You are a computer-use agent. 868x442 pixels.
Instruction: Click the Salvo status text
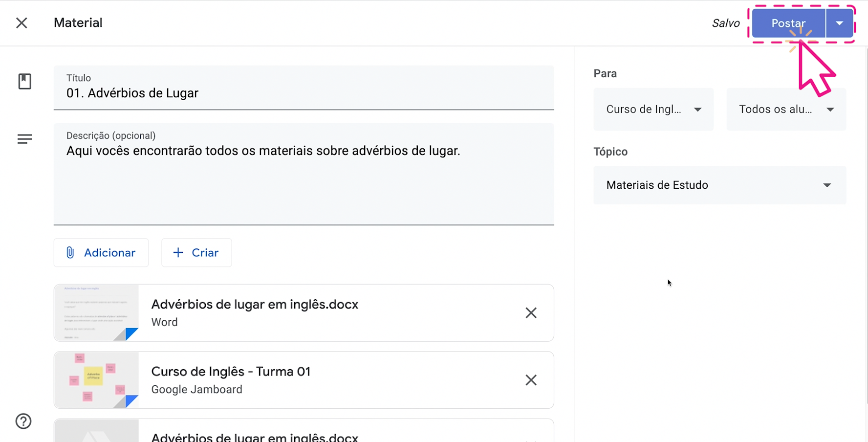[726, 23]
